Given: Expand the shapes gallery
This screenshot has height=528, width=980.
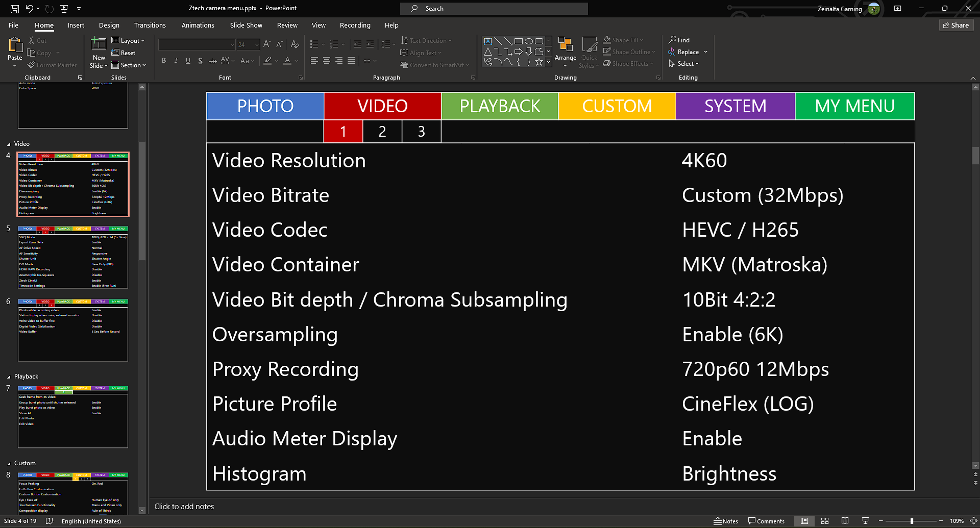Looking at the screenshot, I should (549, 62).
